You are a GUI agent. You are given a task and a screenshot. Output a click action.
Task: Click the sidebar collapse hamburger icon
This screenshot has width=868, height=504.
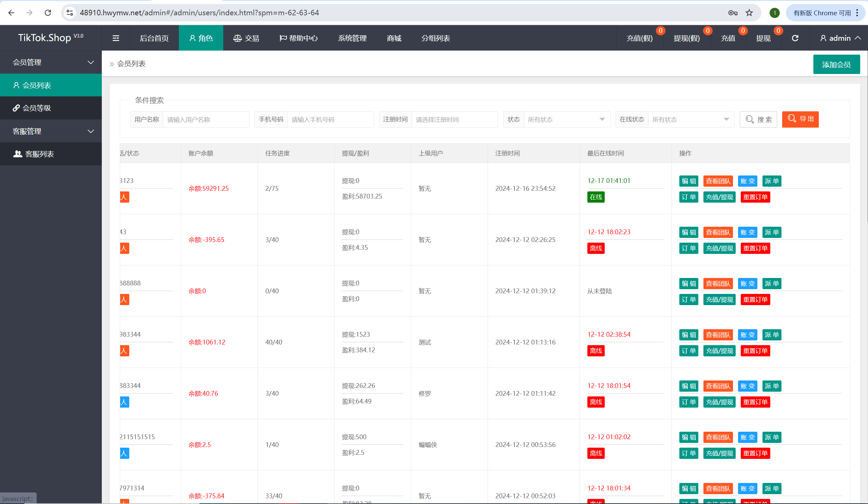pos(116,38)
